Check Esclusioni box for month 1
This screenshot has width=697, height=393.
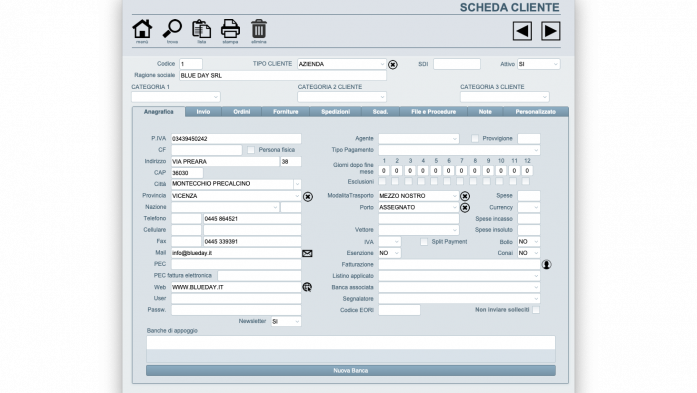382,181
